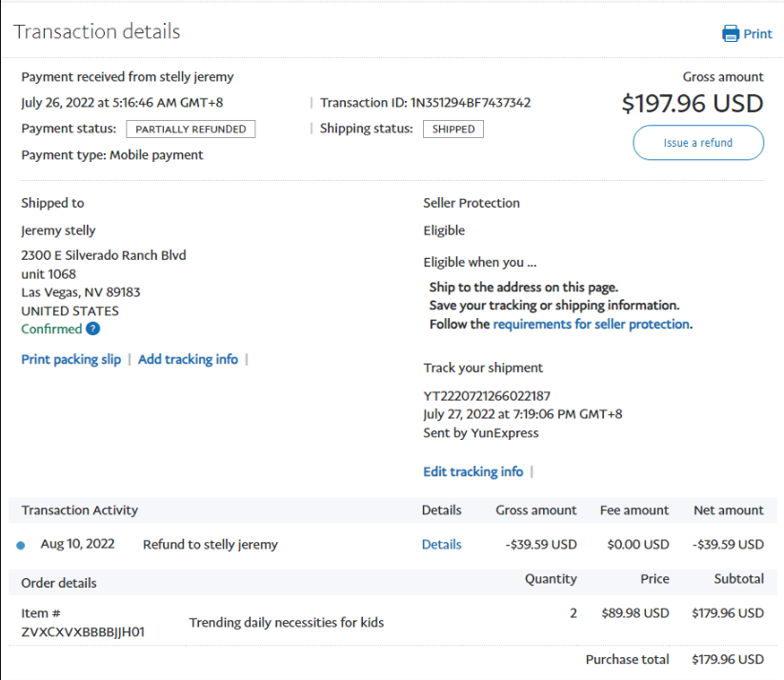Open requirements for seller protection link
Image resolution: width=784 pixels, height=680 pixels.
(591, 325)
